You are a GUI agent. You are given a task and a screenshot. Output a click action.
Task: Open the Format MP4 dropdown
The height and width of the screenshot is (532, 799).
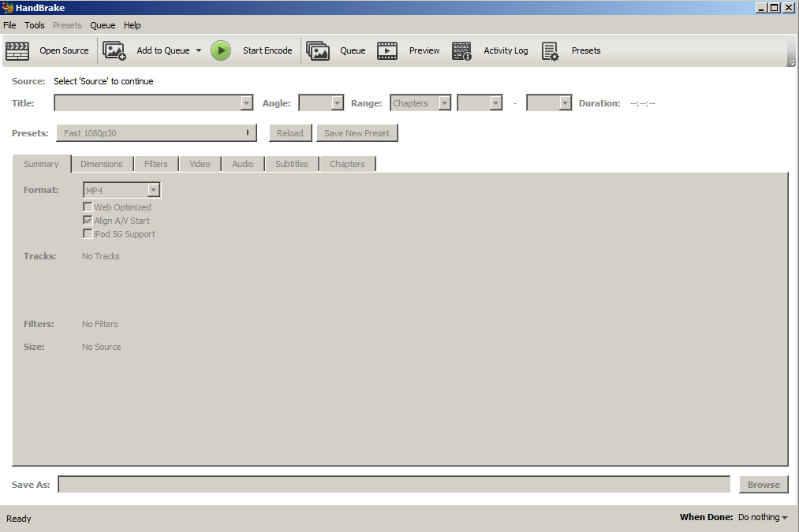(x=121, y=190)
